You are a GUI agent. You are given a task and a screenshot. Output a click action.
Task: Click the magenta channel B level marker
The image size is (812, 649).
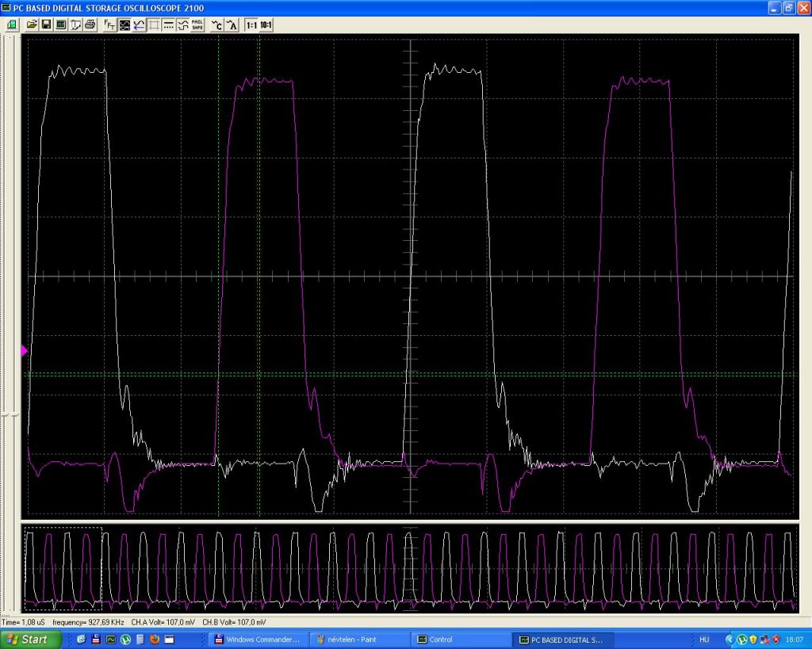(24, 351)
